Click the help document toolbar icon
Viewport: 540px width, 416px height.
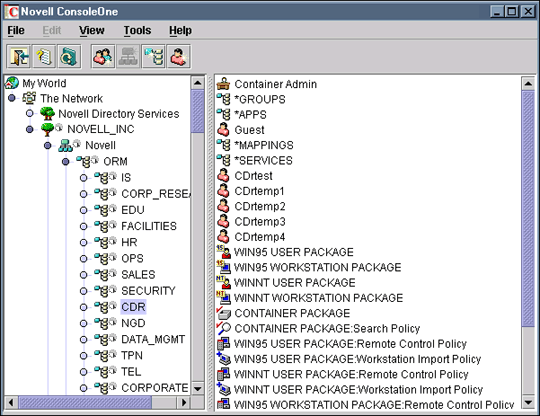point(44,56)
